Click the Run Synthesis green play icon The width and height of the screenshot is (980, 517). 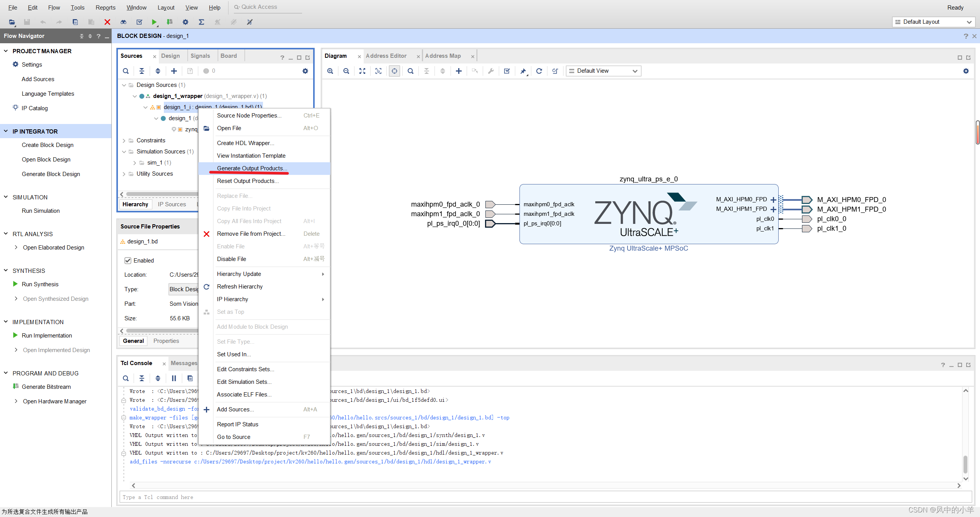(15, 284)
